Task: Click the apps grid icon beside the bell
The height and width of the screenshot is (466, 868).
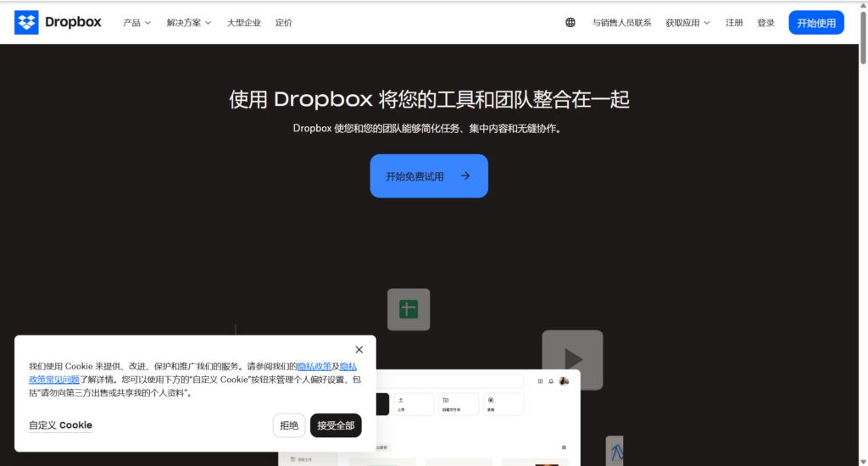Action: [540, 381]
